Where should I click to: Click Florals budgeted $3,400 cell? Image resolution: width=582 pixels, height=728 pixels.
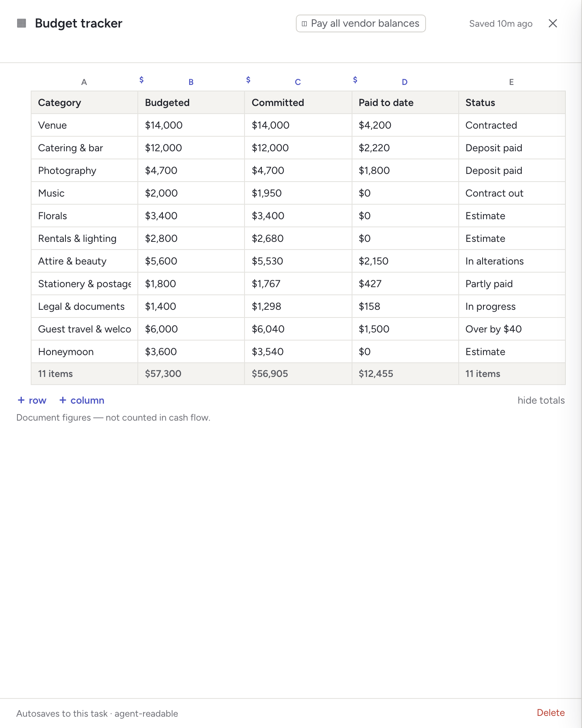pyautogui.click(x=191, y=216)
